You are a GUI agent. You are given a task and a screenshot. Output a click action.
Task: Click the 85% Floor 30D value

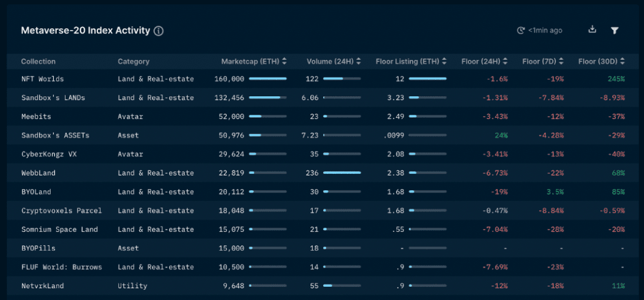pos(618,192)
